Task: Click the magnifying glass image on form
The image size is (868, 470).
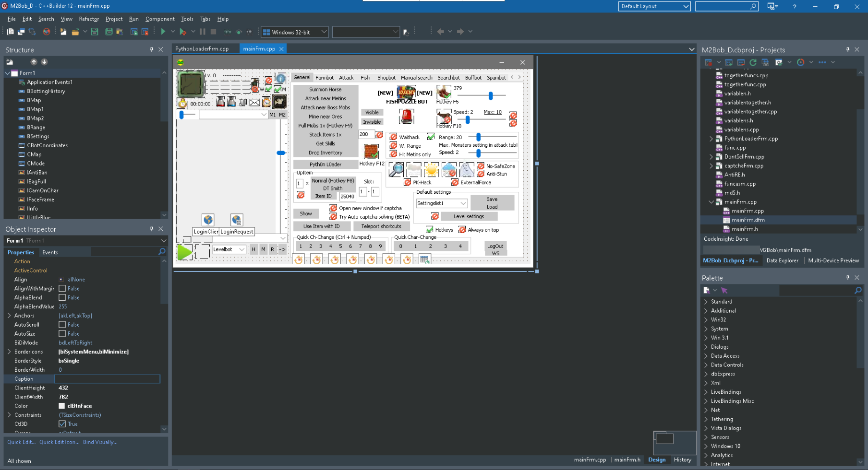Action: pyautogui.click(x=396, y=170)
